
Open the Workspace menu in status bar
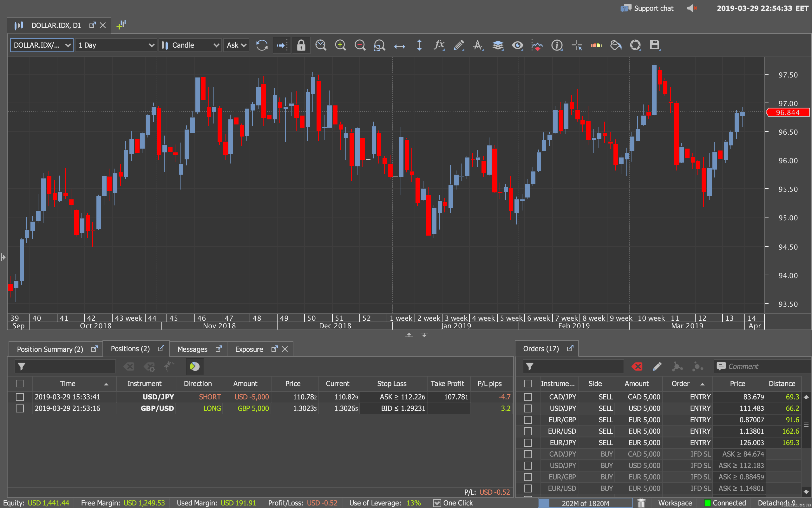pos(675,503)
